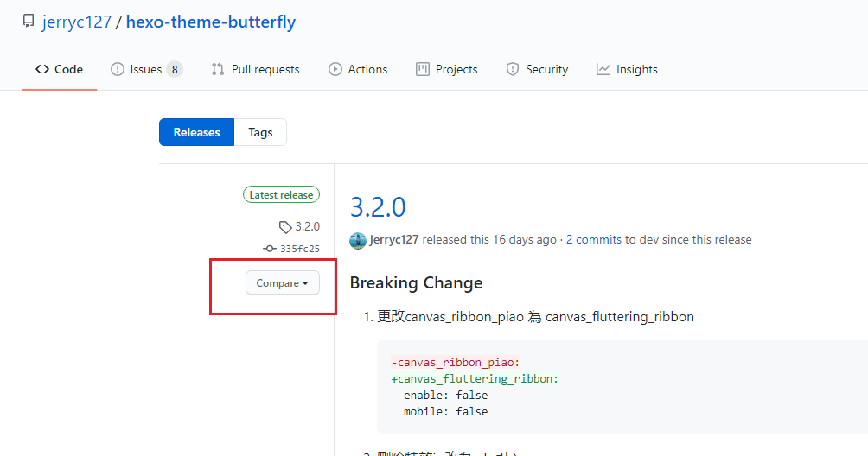Click the Issues circle icon
Image resolution: width=868 pixels, height=456 pixels.
(118, 69)
